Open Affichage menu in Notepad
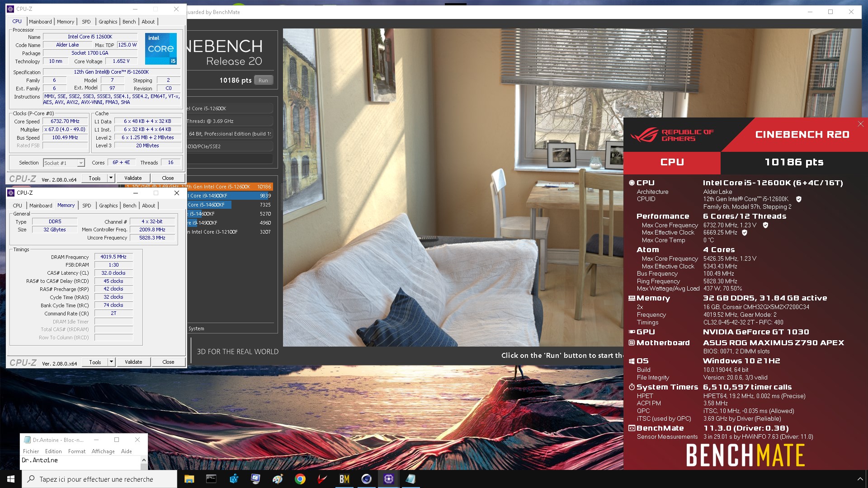This screenshot has width=868, height=488. tap(103, 451)
